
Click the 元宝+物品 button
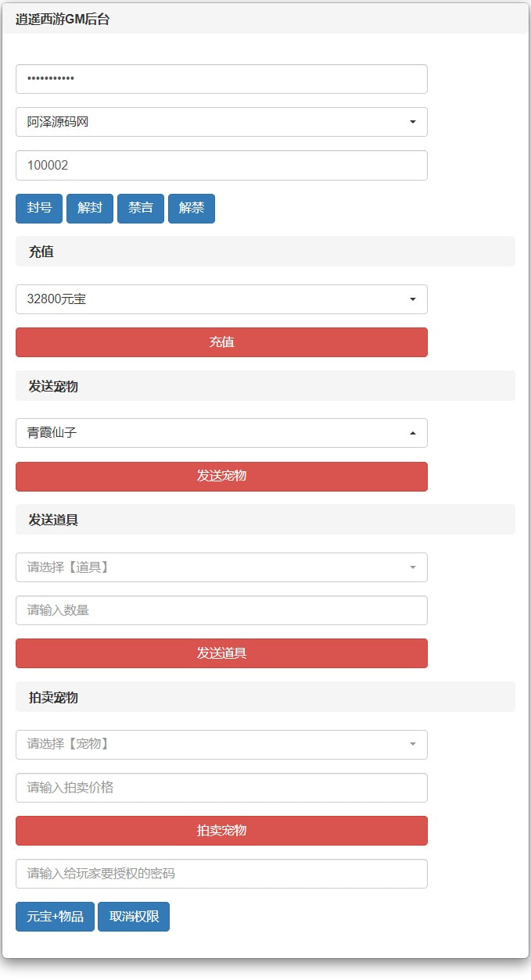click(55, 917)
